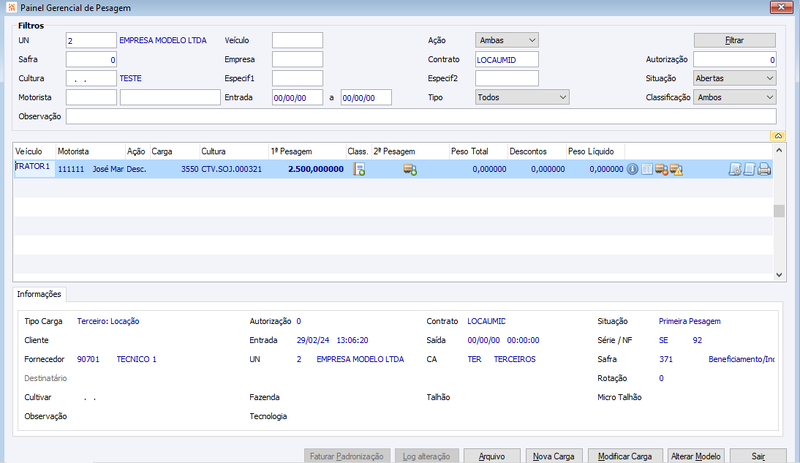Open the Ação dropdown showing Ambas
This screenshot has height=463, width=800.
[507, 40]
